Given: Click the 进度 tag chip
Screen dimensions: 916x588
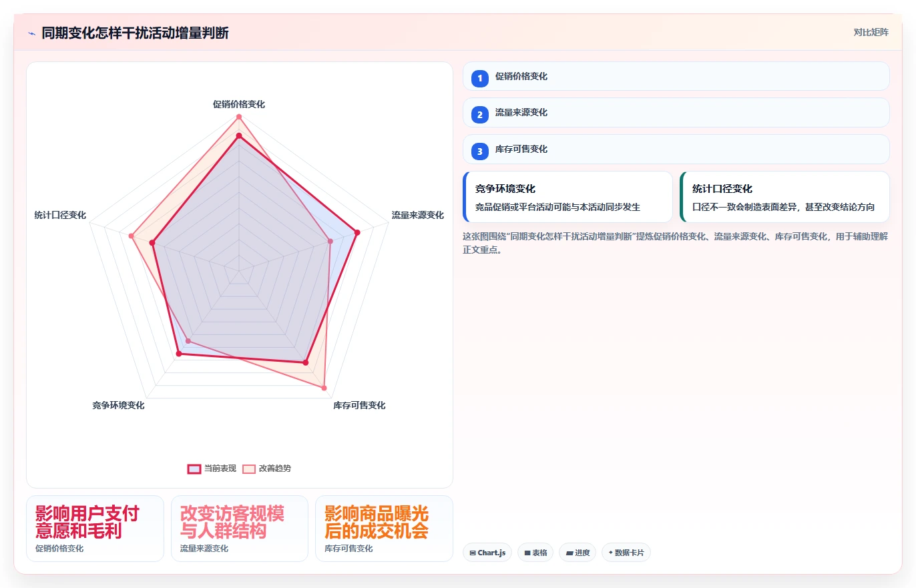Looking at the screenshot, I should (578, 553).
